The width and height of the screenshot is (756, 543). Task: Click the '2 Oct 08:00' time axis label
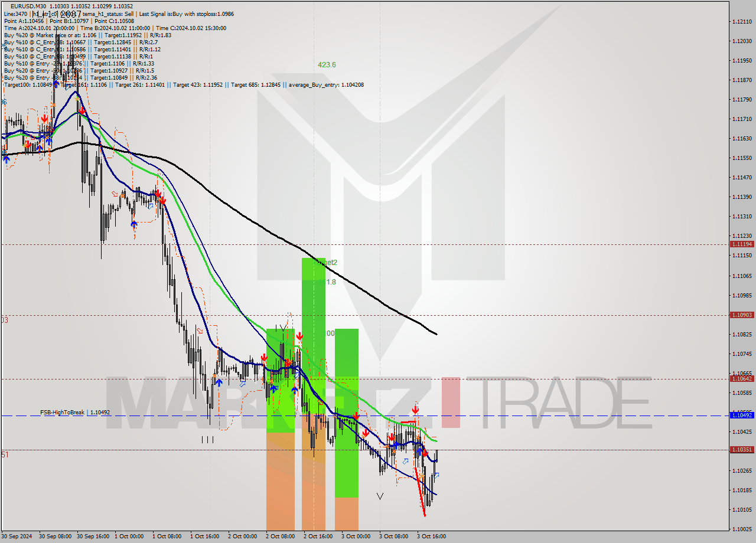(281, 537)
